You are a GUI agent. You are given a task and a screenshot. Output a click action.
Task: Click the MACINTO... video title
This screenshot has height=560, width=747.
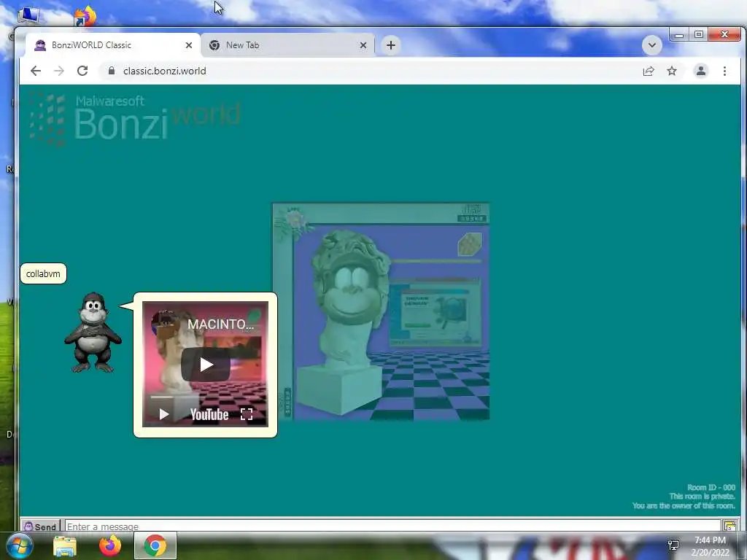coord(220,324)
